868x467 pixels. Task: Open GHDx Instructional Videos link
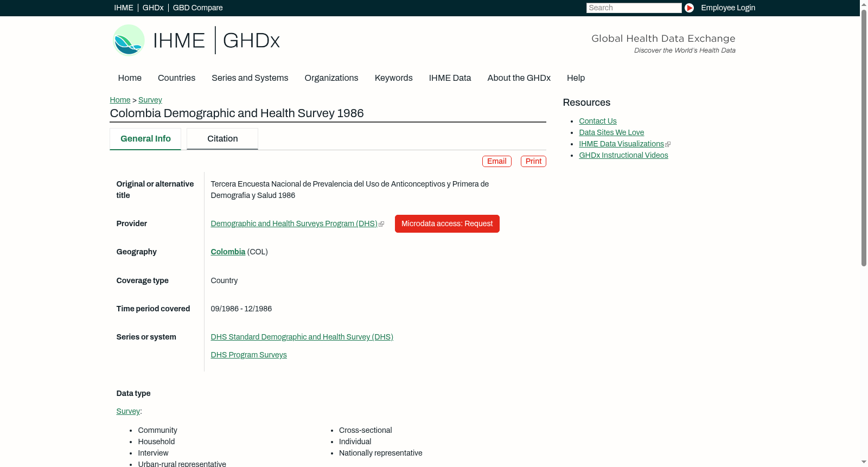point(623,155)
